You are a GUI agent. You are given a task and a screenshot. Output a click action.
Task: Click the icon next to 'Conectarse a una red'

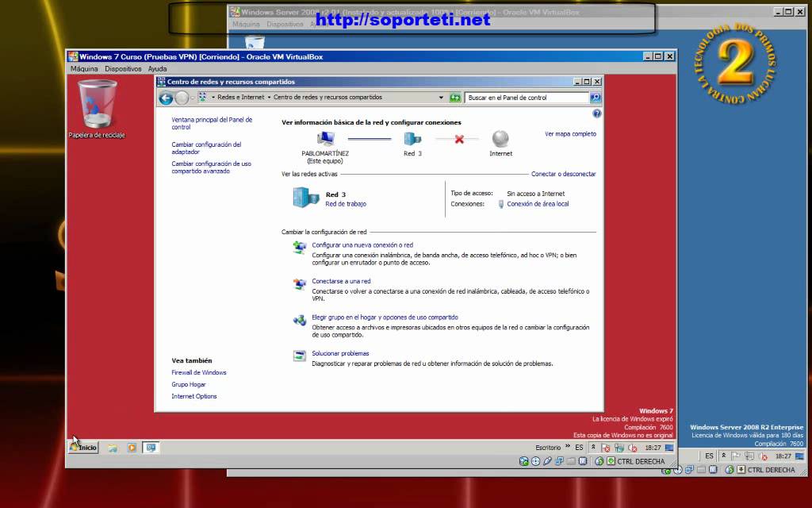point(299,284)
